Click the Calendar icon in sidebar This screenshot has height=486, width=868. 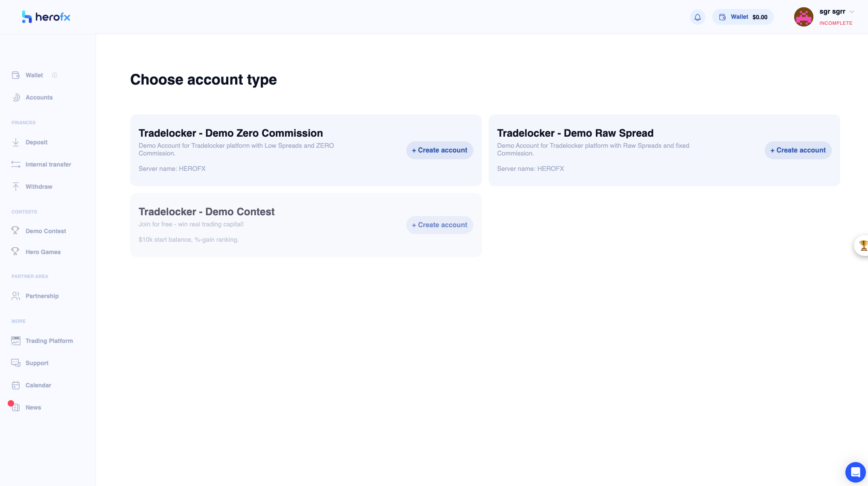[16, 385]
